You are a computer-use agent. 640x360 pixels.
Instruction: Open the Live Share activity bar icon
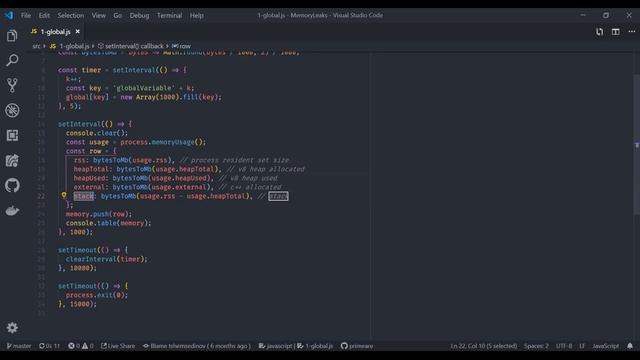pyautogui.click(x=12, y=160)
